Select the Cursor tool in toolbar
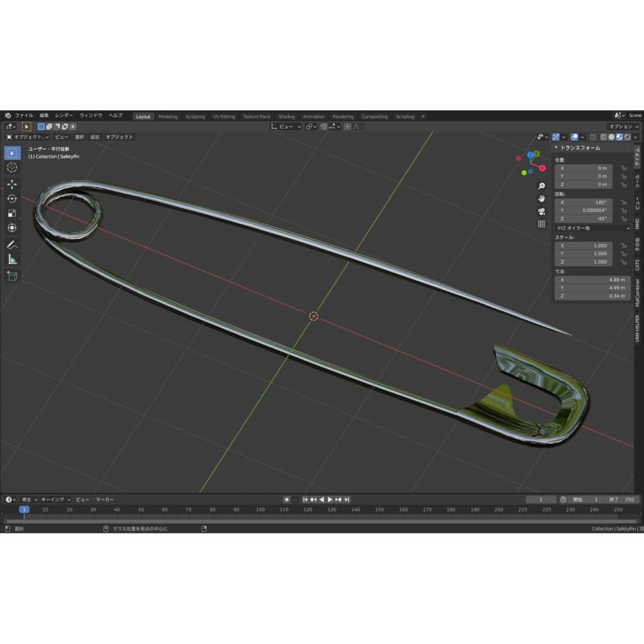 click(13, 167)
